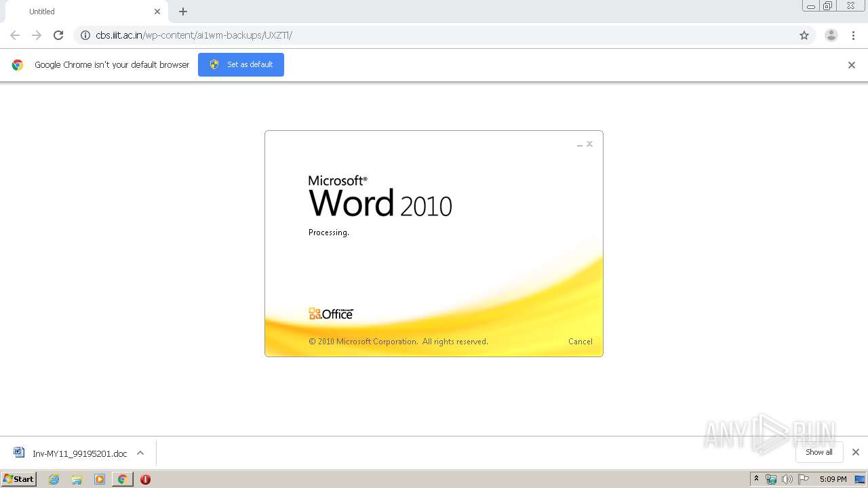Screen dimensions: 868x488
Task: Click the 5:09 PM system clock
Action: point(833,479)
